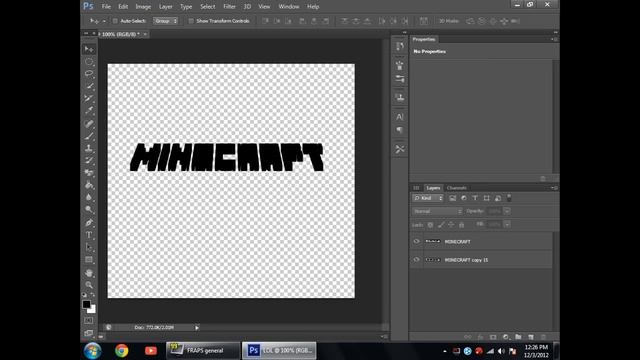This screenshot has height=360, width=640.
Task: Open the Opacity slider dropdown arrow
Action: pos(507,211)
